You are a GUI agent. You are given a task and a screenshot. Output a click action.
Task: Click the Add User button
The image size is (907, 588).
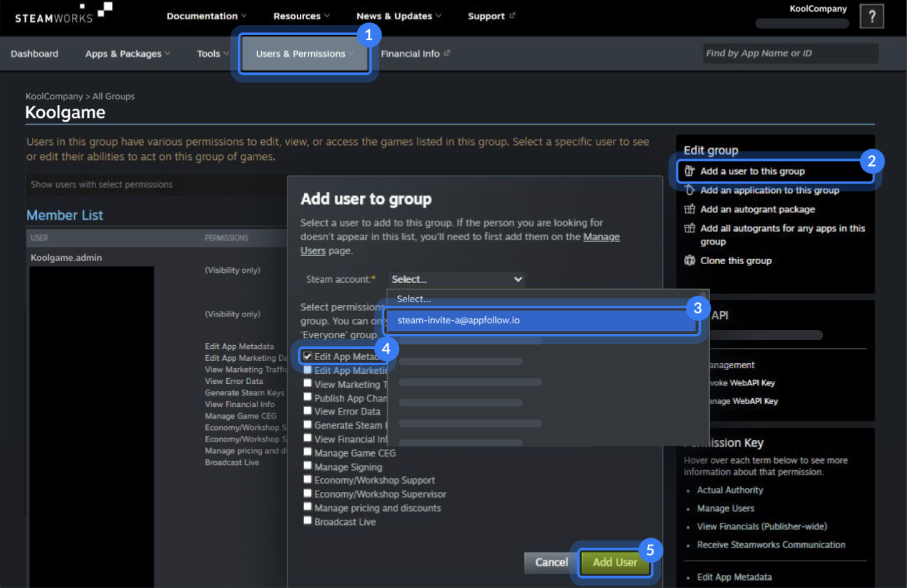615,562
